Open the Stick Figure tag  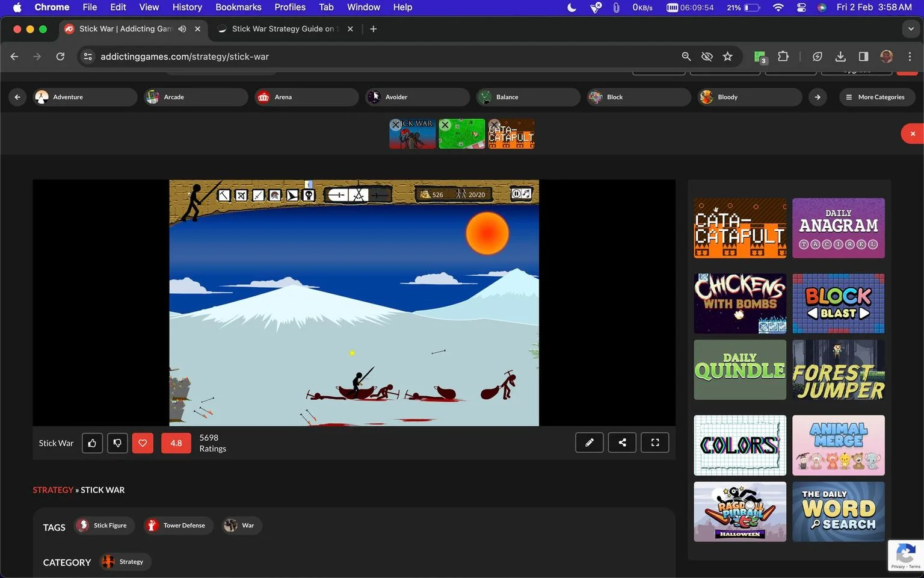click(x=104, y=526)
